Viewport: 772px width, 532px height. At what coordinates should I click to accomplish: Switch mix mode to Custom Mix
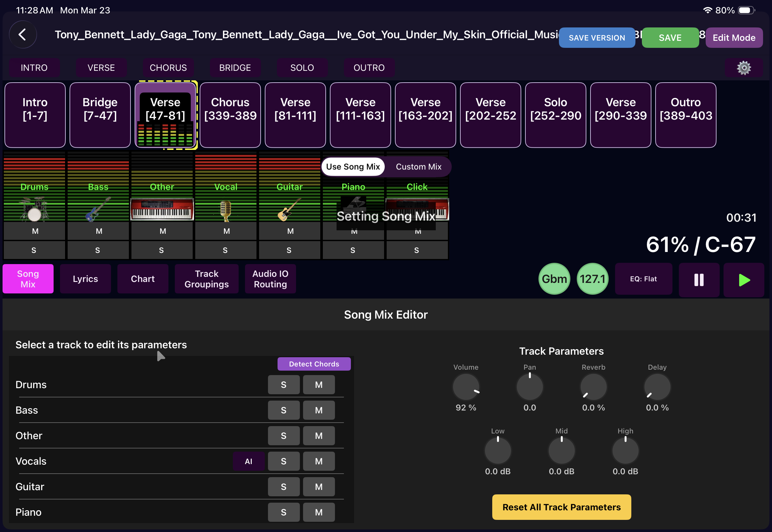click(418, 167)
